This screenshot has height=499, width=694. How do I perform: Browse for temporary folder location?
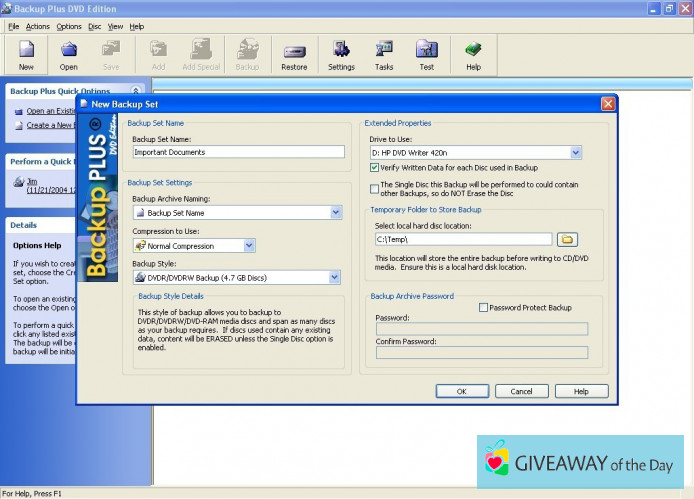[x=567, y=239]
